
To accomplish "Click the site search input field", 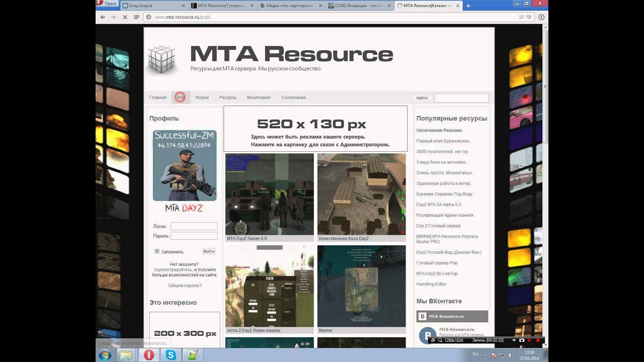I will point(461,98).
